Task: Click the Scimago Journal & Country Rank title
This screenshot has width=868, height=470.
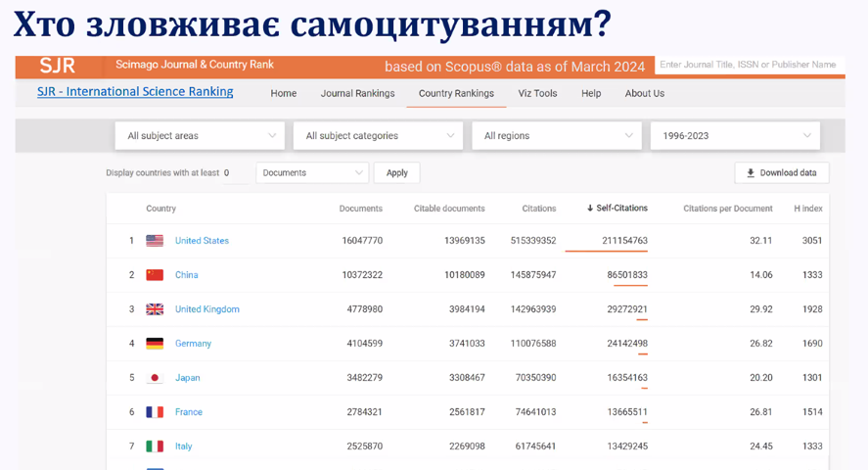Action: pos(195,65)
